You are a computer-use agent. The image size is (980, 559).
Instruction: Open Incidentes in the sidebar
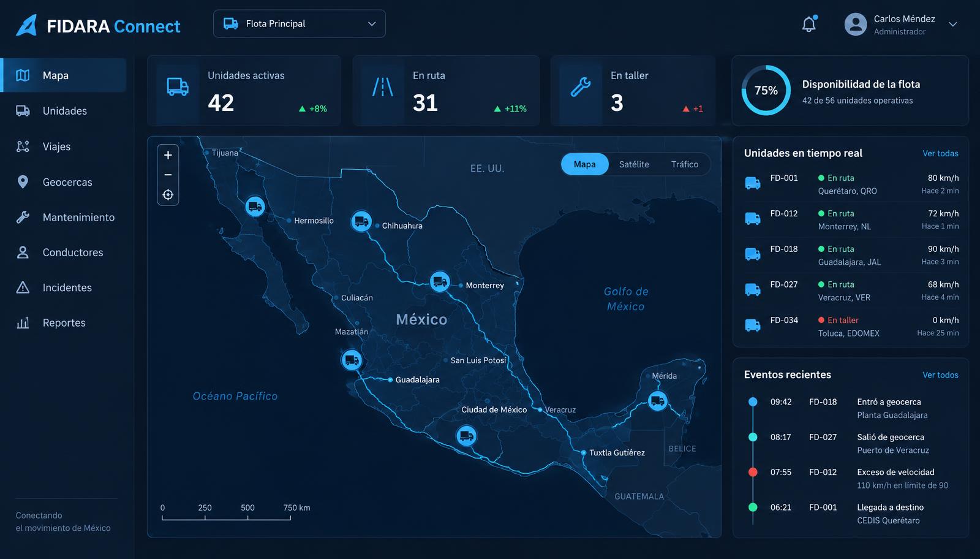(64, 287)
